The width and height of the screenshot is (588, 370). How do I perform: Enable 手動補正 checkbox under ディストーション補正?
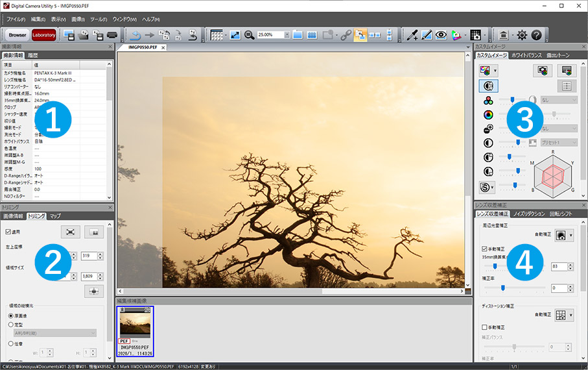[484, 327]
